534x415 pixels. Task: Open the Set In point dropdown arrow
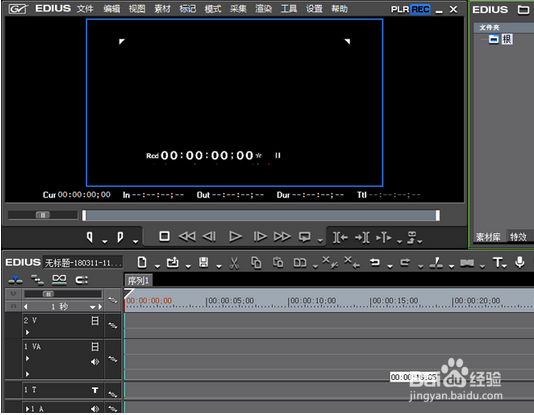tap(105, 242)
